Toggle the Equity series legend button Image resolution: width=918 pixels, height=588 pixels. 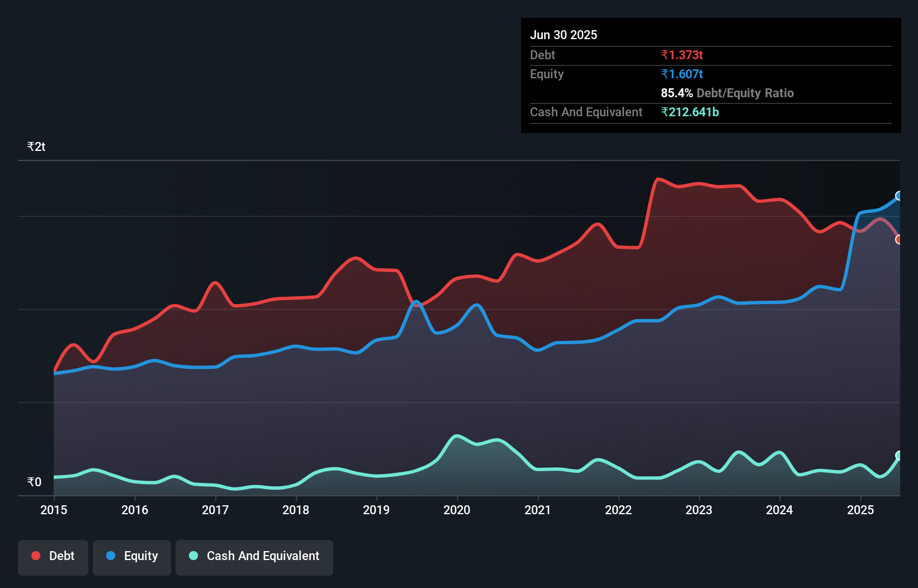click(132, 556)
